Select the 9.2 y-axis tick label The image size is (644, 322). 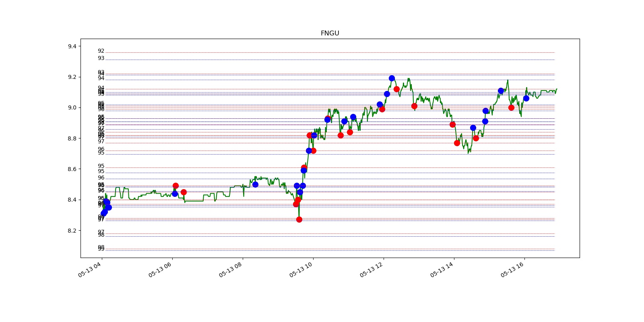72,77
